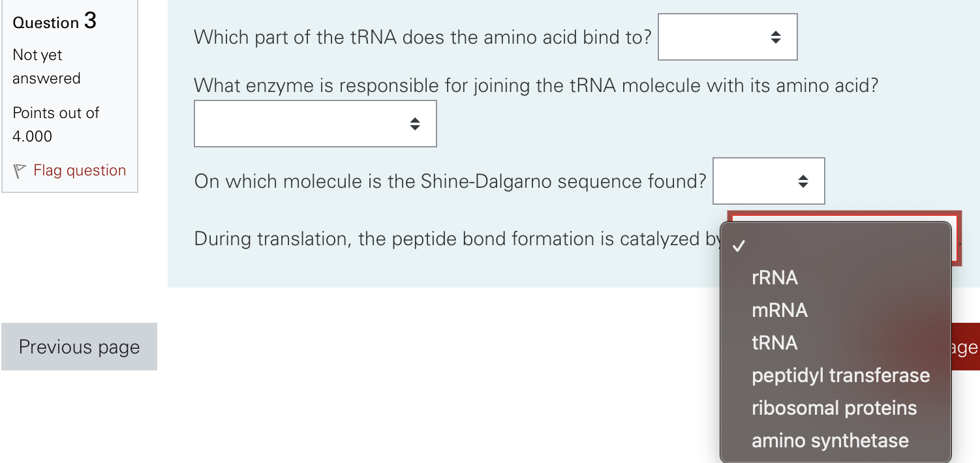Click the red Next page button
Screen dimensions: 980x463
click(966, 347)
